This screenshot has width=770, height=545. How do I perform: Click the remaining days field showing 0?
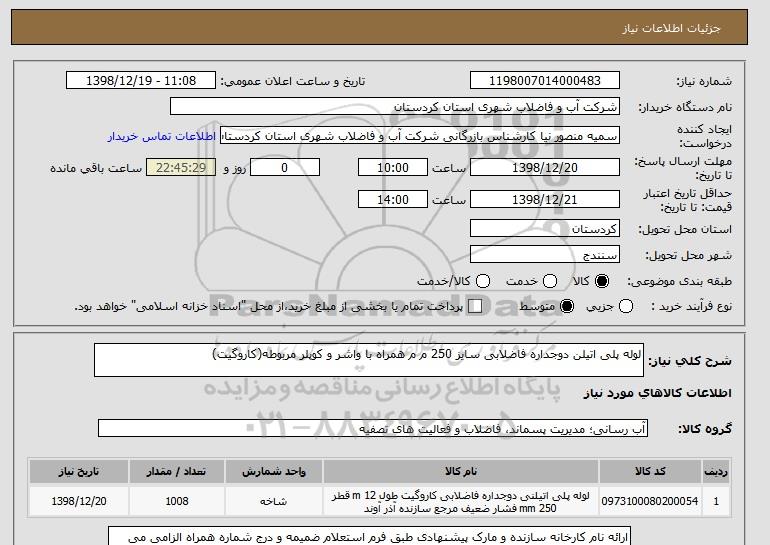click(x=285, y=167)
